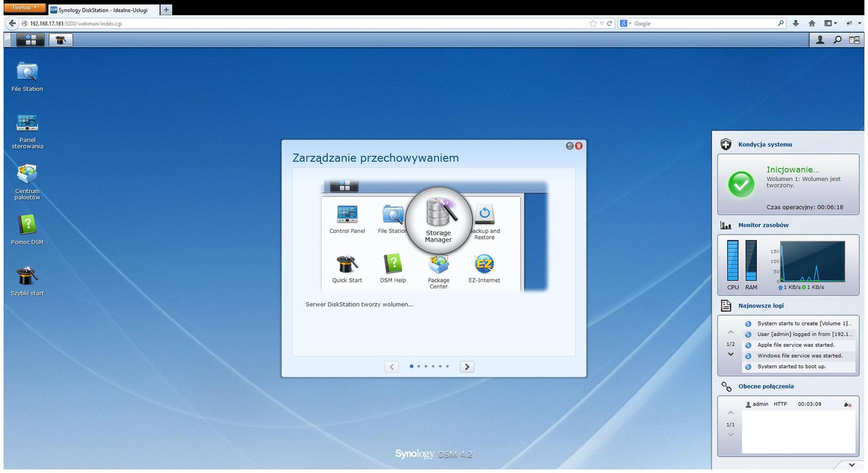Select log 'Windows file service was started.'
The image size is (868, 473).
click(799, 356)
